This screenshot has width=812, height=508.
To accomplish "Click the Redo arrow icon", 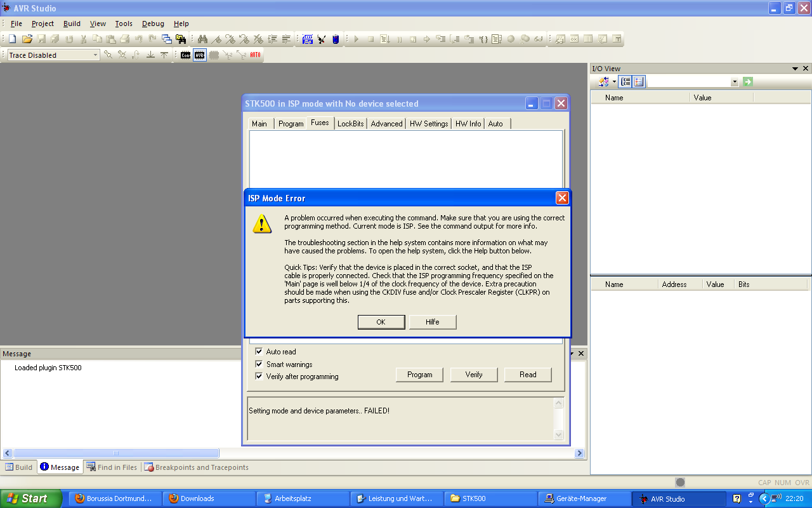I will coord(152,39).
